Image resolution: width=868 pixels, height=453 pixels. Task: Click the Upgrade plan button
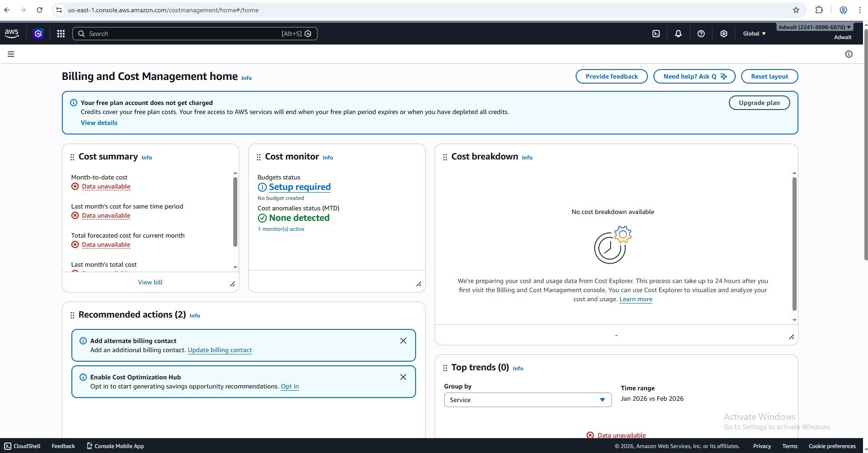[x=759, y=103]
